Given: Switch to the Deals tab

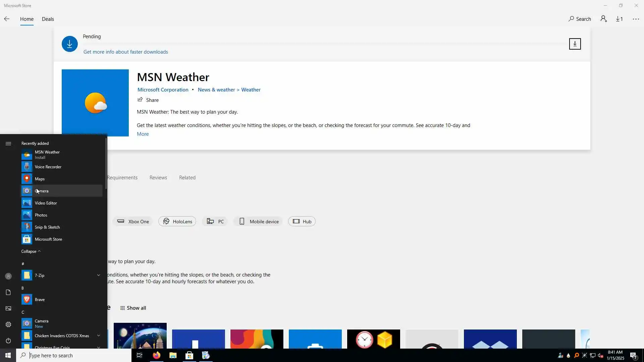Looking at the screenshot, I should (x=48, y=19).
